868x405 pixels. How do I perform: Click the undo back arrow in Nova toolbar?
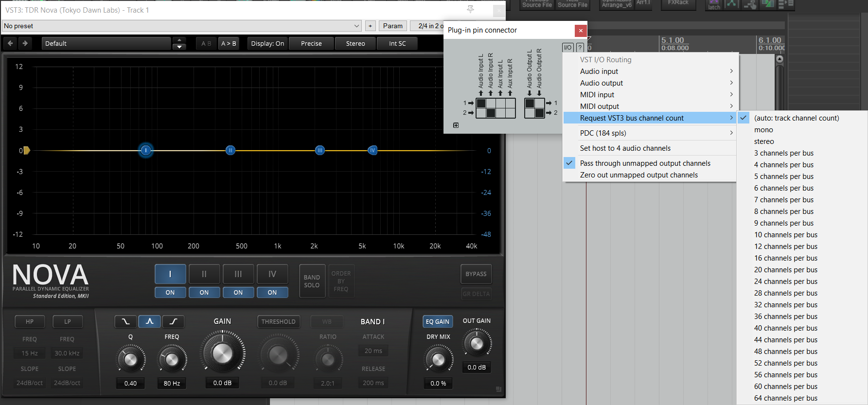pyautogui.click(x=10, y=43)
